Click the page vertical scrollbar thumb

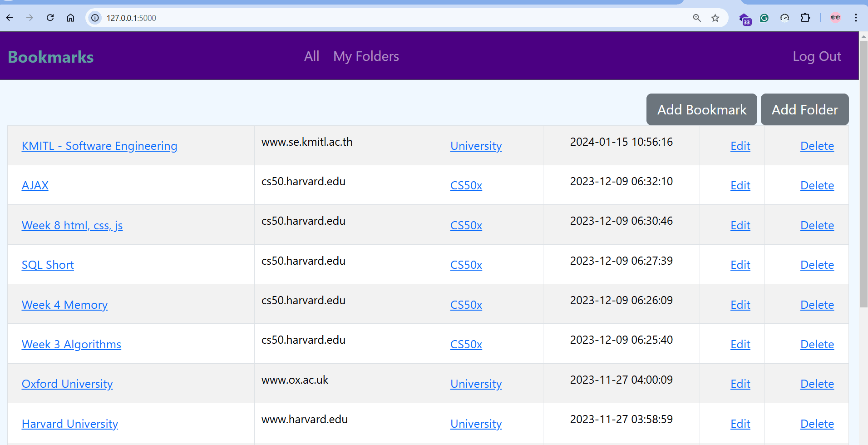click(863, 173)
